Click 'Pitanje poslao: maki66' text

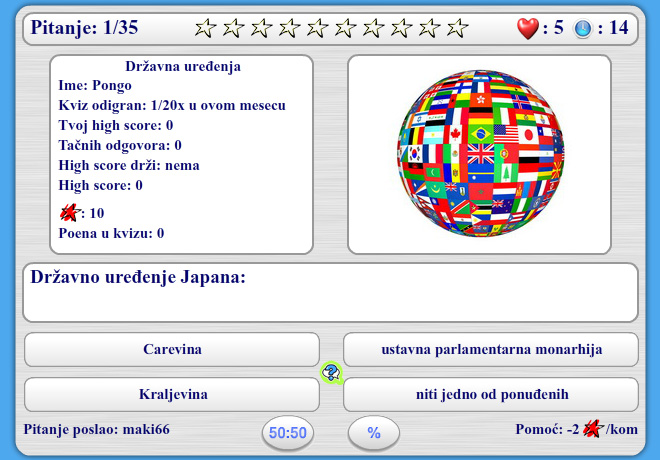pos(96,429)
